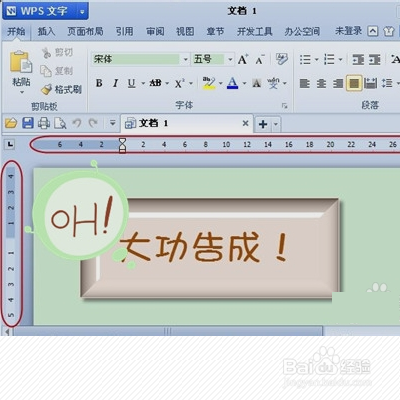Click the redo arrow icon
The width and height of the screenshot is (400, 400).
click(93, 123)
